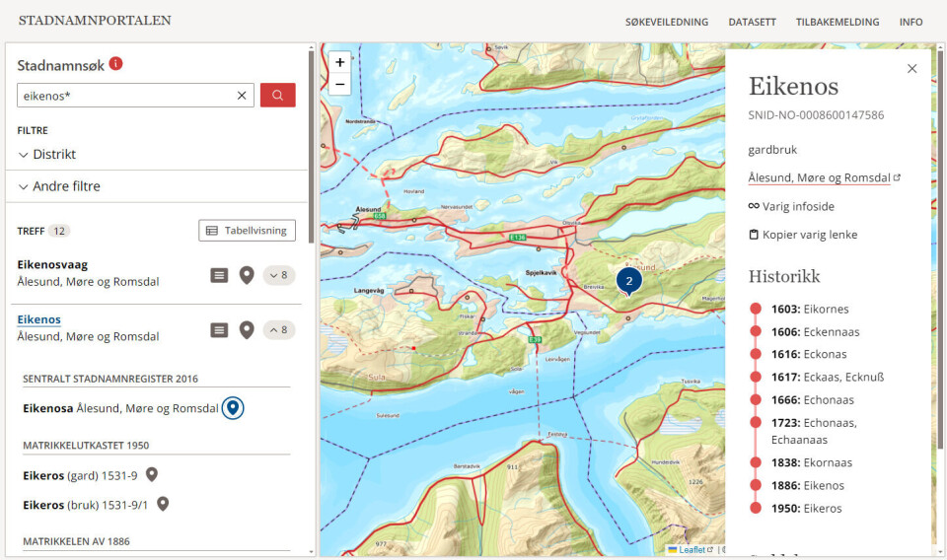The height and width of the screenshot is (560, 947).
Task: Click the map pin beside Eikeros (bruk)
Action: pyautogui.click(x=163, y=504)
